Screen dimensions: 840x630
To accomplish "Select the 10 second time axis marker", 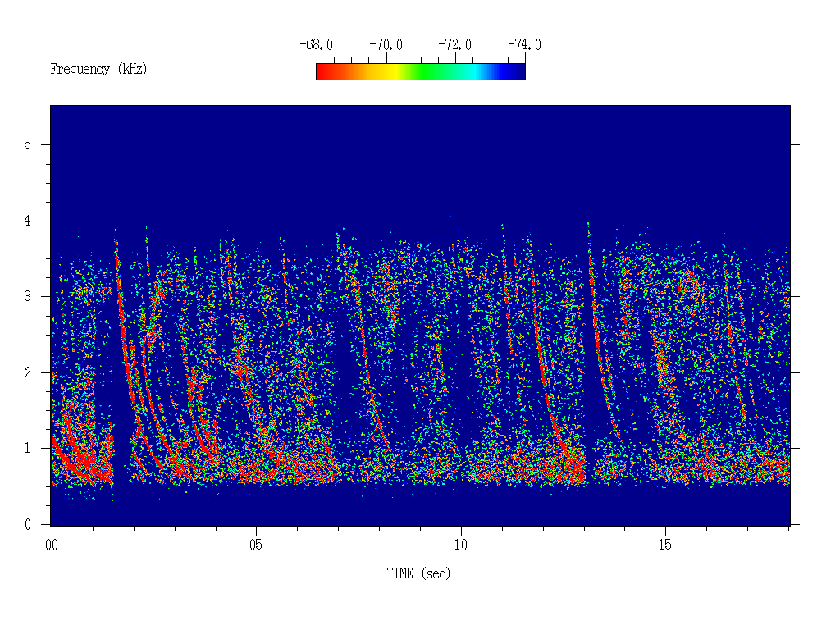I will (x=460, y=545).
